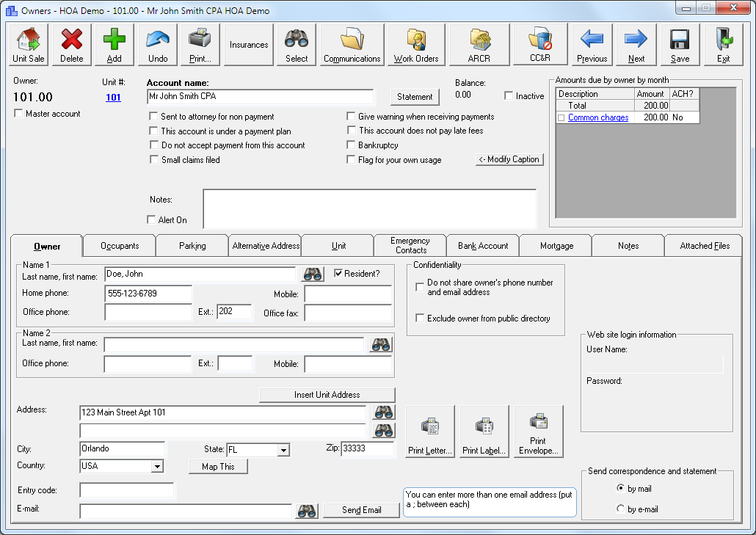756x535 pixels.
Task: Click the Work Orders toolbar icon
Action: (415, 44)
